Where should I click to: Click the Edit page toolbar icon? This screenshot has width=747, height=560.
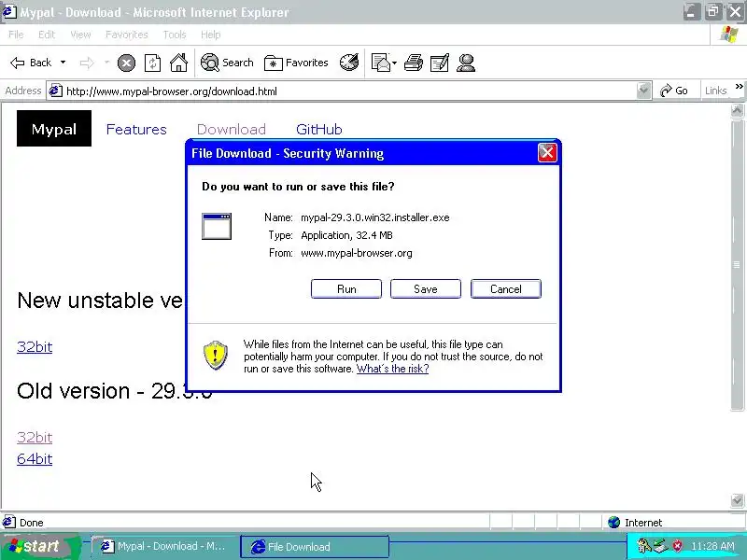pyautogui.click(x=439, y=63)
